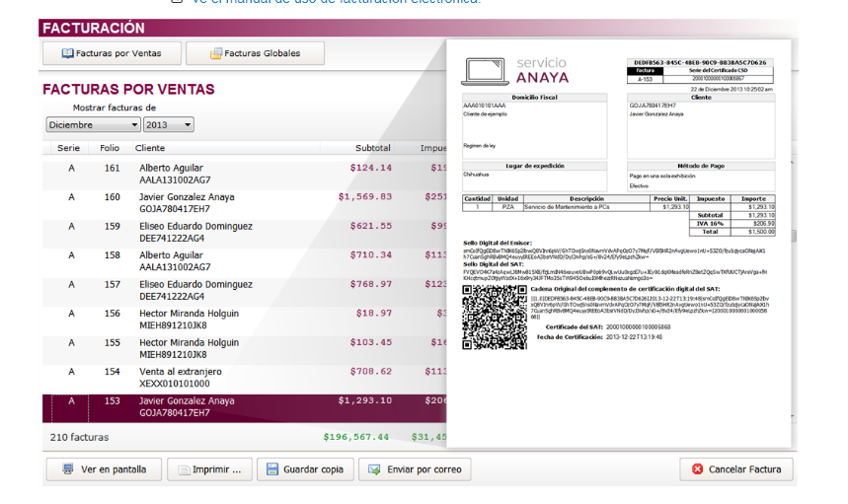This screenshot has width=848, height=504.
Task: Click the Cancelar Factura button
Action: tap(736, 469)
